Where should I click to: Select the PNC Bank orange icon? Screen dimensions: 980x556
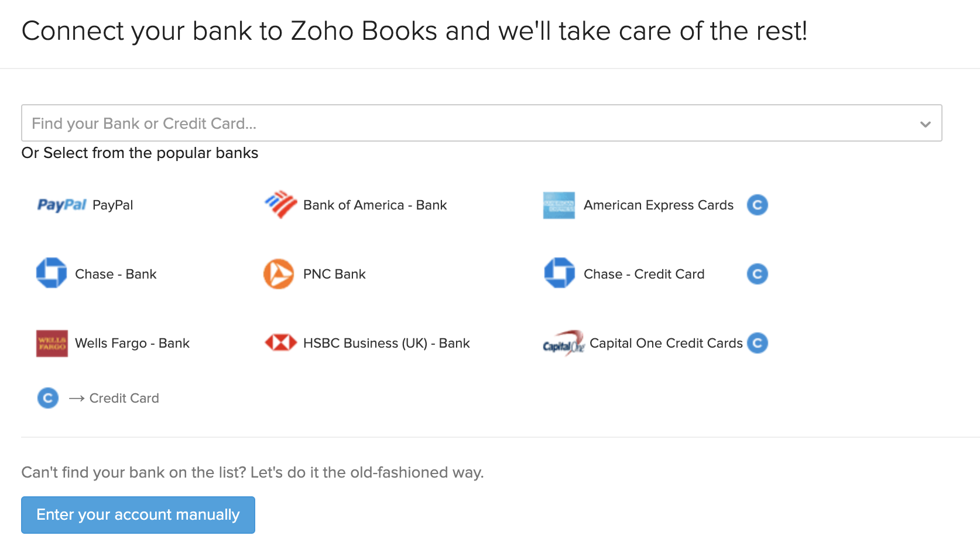[279, 273]
